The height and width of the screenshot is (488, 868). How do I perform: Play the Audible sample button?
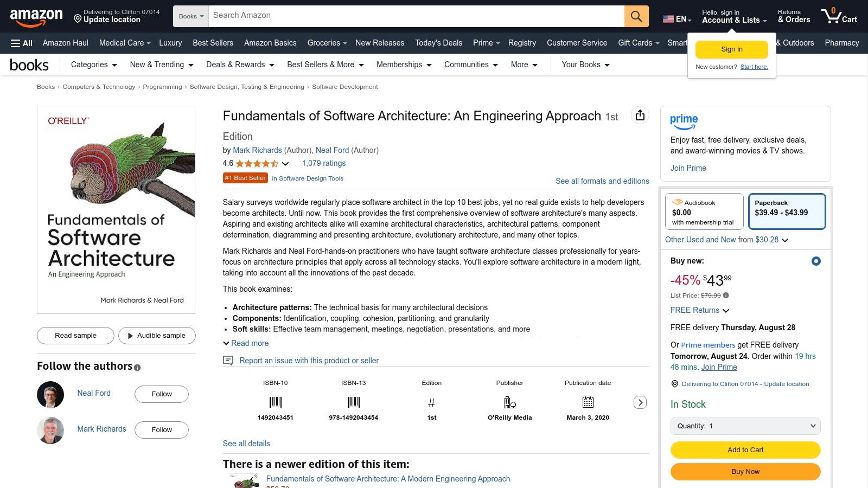click(157, 336)
